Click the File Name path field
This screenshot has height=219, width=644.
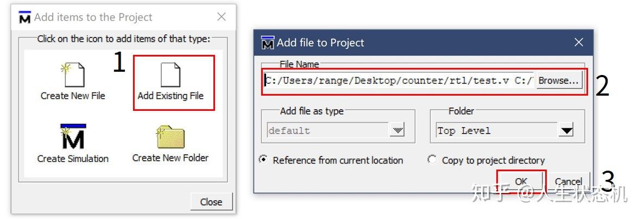(x=399, y=80)
